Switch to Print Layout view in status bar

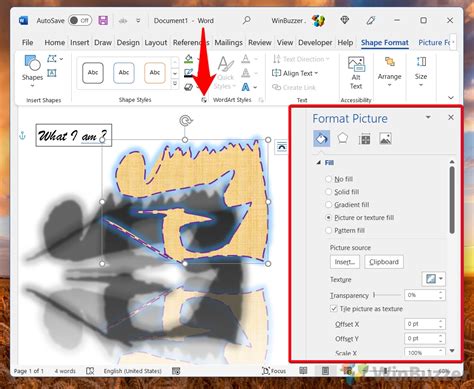325,371
